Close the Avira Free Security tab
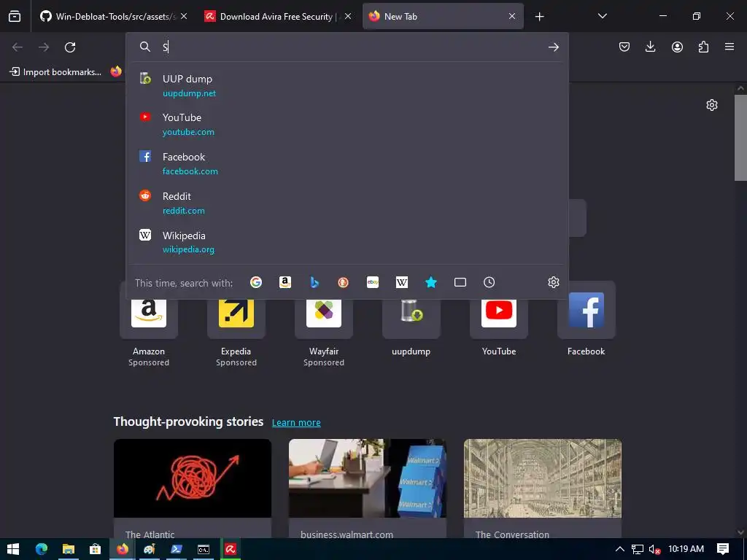The width and height of the screenshot is (747, 560). coord(348,16)
